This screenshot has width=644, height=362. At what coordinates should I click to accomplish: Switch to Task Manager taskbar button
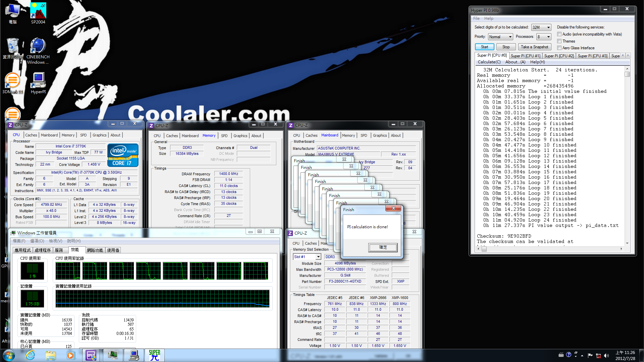coord(113,355)
